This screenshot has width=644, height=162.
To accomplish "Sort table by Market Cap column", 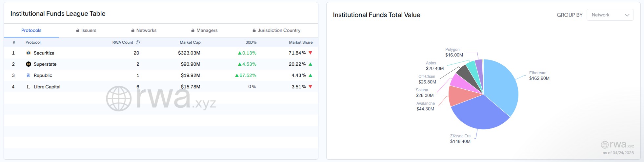I will tap(190, 42).
